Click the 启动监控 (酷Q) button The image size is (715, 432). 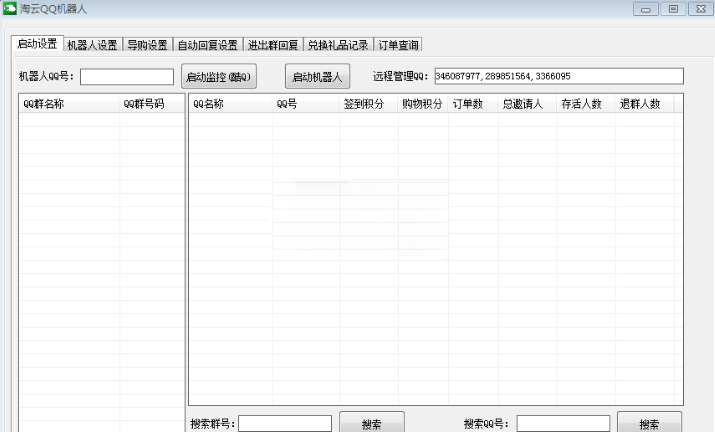(x=219, y=76)
